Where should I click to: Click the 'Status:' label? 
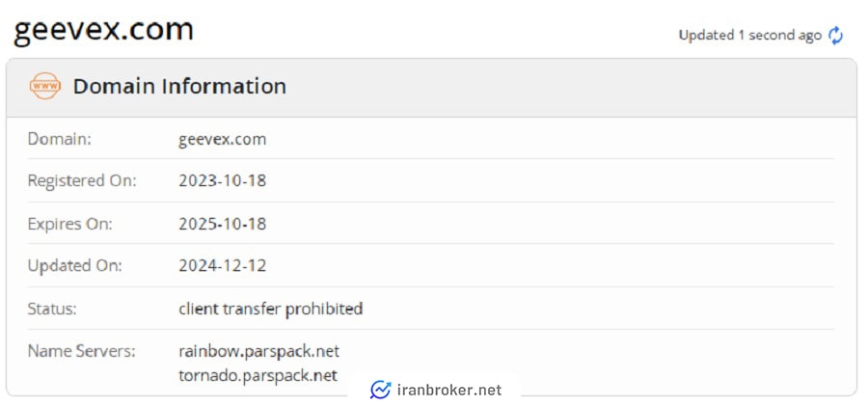pyautogui.click(x=52, y=309)
